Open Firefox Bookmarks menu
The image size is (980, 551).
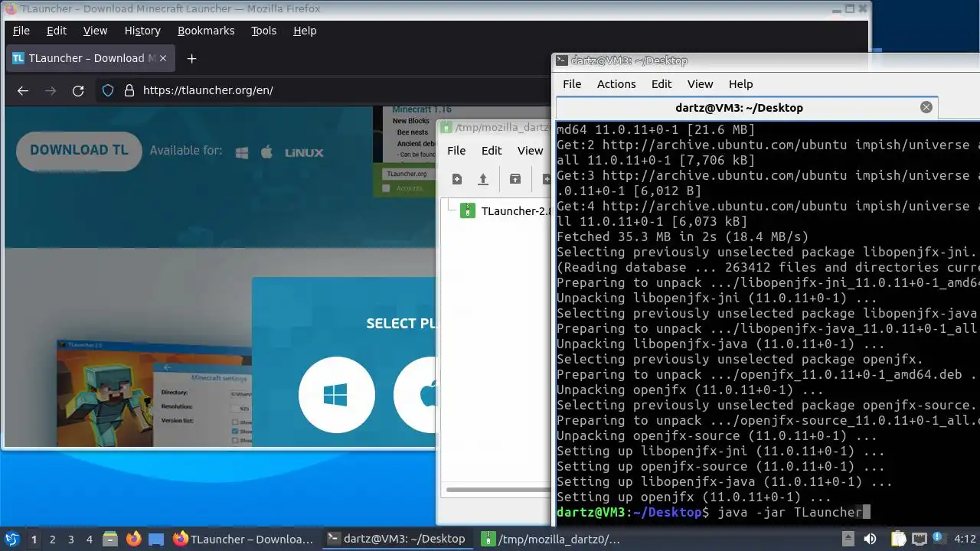(x=206, y=31)
